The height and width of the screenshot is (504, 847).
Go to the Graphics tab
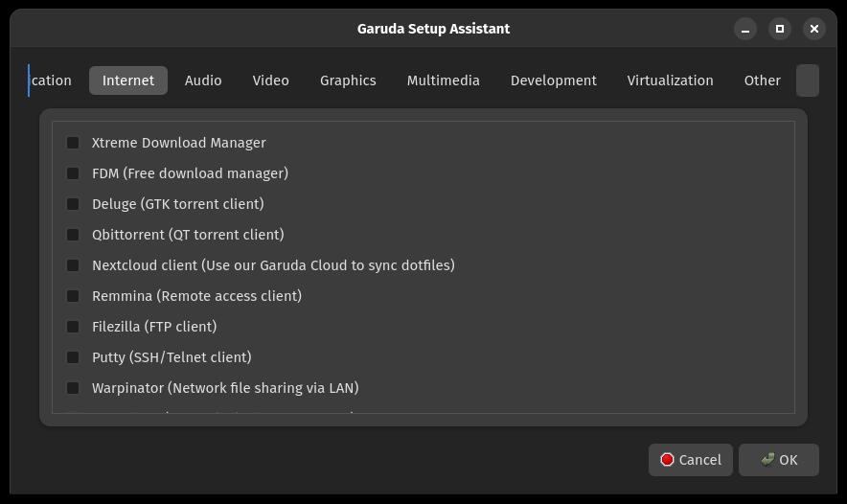tap(348, 80)
